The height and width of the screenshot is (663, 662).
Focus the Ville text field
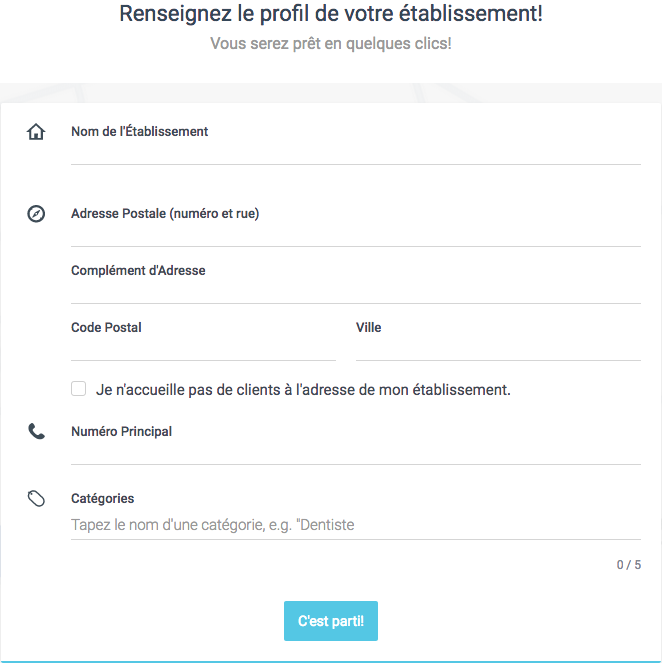(498, 346)
